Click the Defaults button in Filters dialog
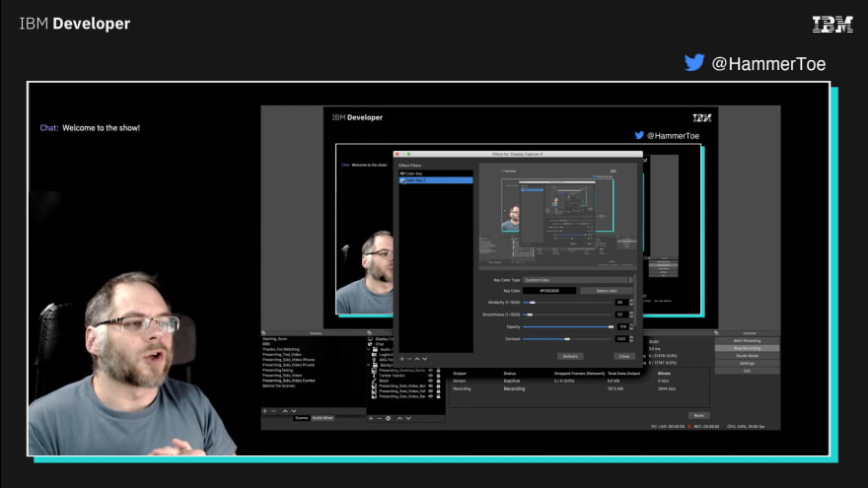The height and width of the screenshot is (488, 868). pyautogui.click(x=570, y=356)
